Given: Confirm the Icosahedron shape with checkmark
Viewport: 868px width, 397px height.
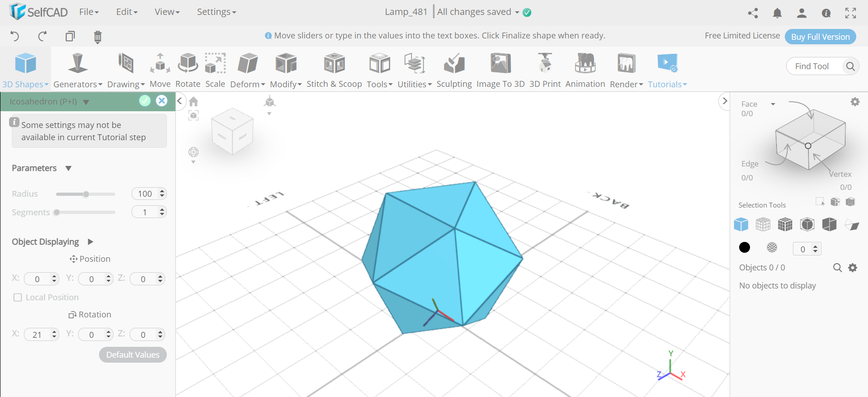Looking at the screenshot, I should (x=145, y=101).
